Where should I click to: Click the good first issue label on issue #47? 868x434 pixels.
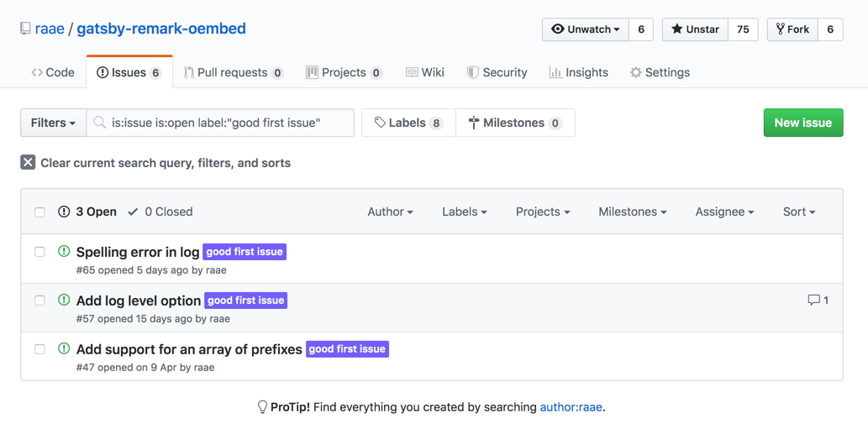click(347, 349)
